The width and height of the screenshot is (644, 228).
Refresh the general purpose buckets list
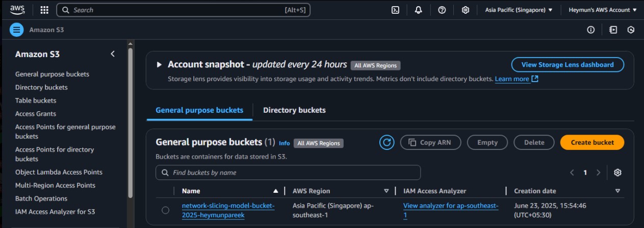click(387, 142)
